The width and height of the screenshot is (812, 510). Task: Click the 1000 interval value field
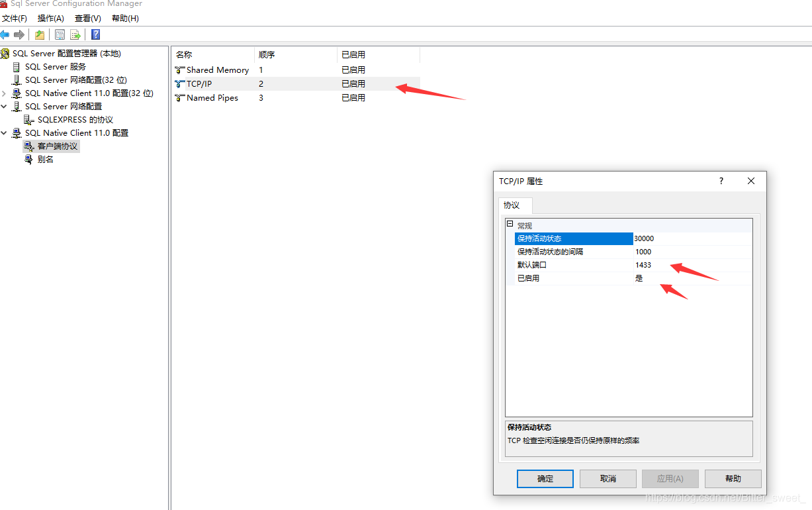692,252
